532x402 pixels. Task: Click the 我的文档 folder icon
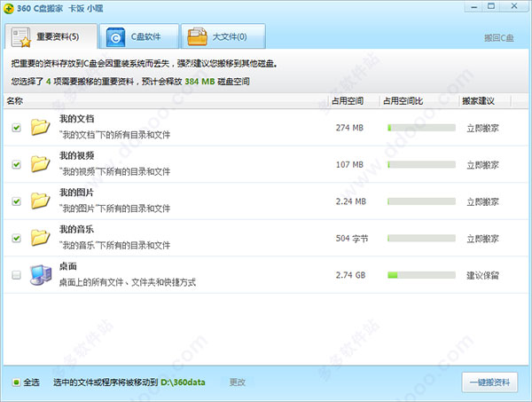click(x=41, y=127)
